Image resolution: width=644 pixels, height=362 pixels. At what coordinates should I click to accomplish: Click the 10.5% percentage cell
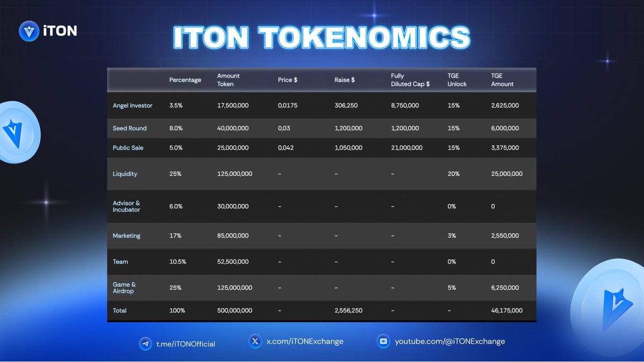click(178, 262)
